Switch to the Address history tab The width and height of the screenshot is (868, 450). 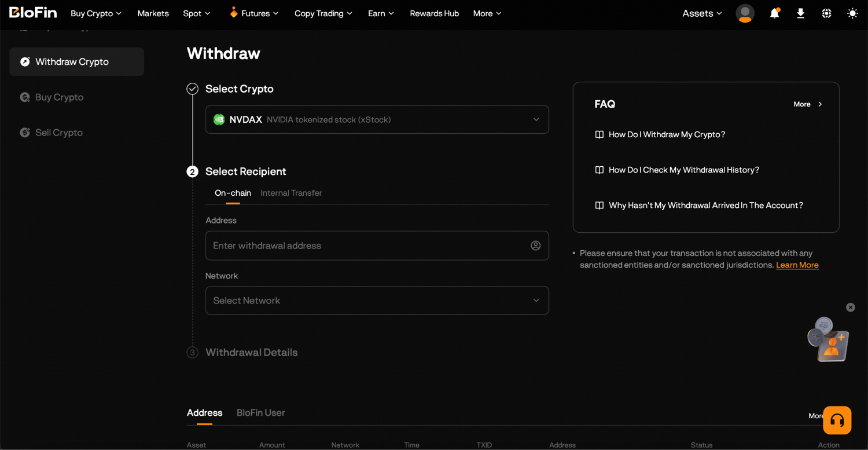[205, 413]
